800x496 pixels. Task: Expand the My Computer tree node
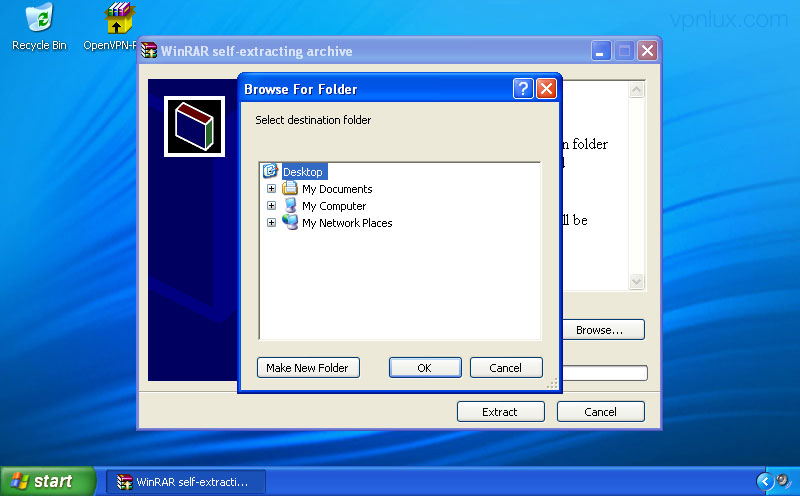pos(271,206)
